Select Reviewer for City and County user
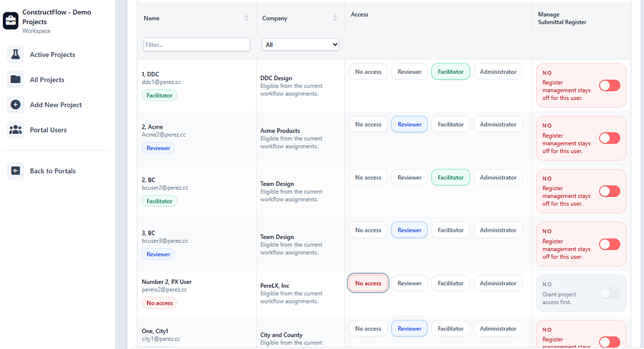Viewport: 644px width, 349px height. (409, 329)
